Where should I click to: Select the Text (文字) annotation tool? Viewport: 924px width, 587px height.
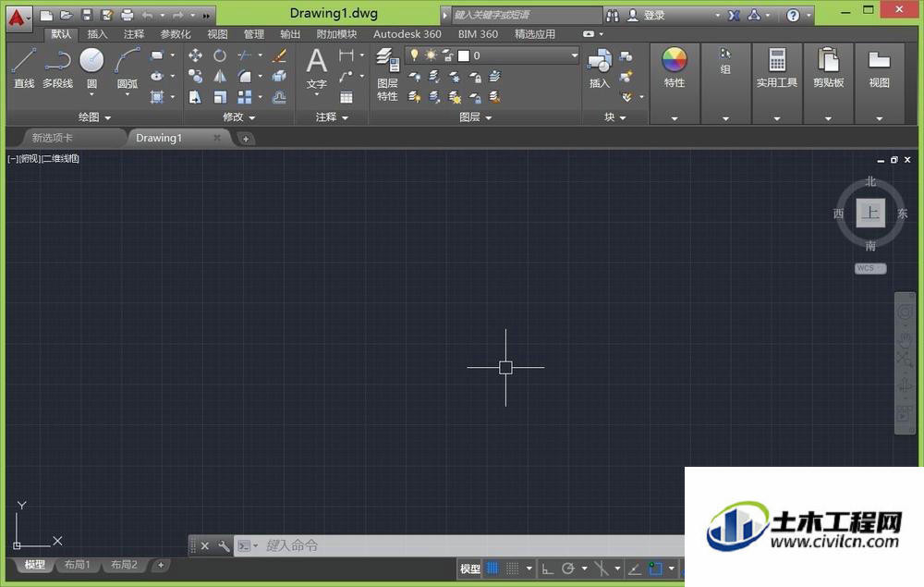pos(316,68)
